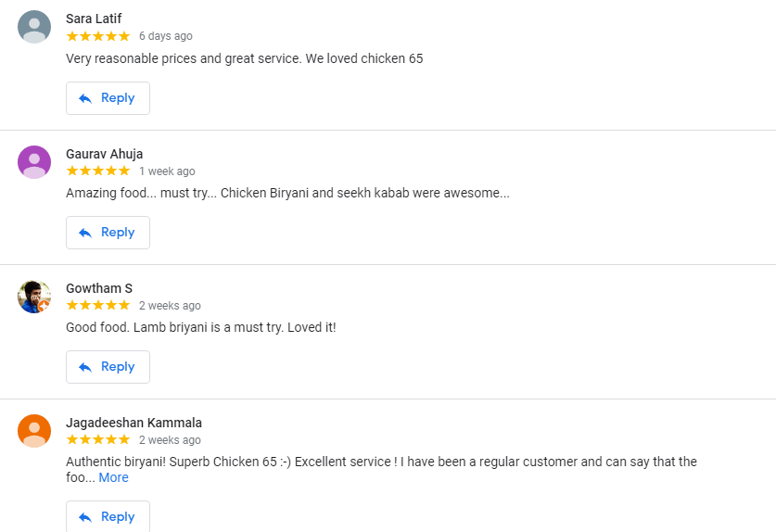Click Gaurav Ahuja's purple avatar icon
This screenshot has height=532, width=776.
[x=34, y=162]
